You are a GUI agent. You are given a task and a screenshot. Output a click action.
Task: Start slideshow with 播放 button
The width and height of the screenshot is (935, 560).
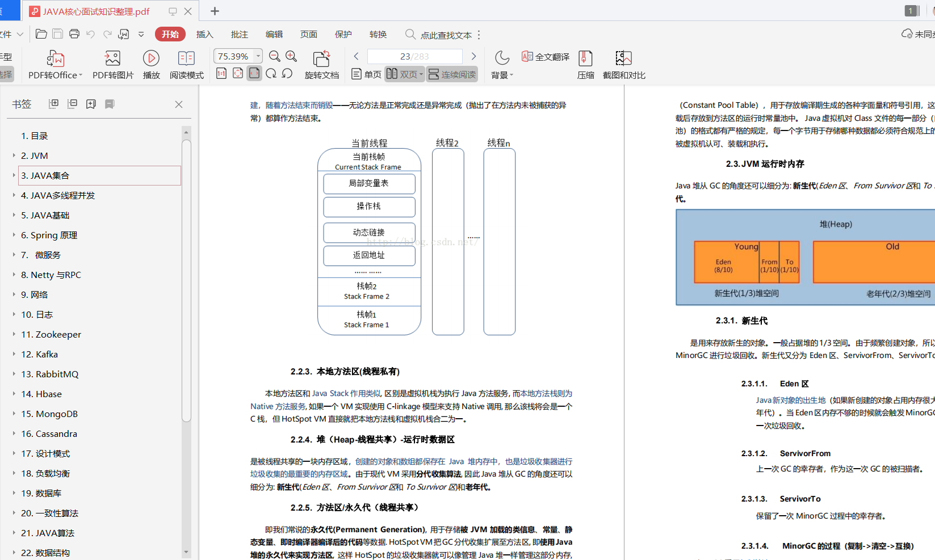[151, 65]
